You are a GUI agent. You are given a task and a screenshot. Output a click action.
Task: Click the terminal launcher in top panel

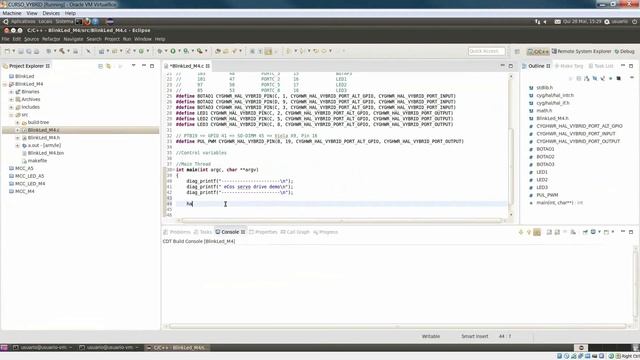click(79, 21)
